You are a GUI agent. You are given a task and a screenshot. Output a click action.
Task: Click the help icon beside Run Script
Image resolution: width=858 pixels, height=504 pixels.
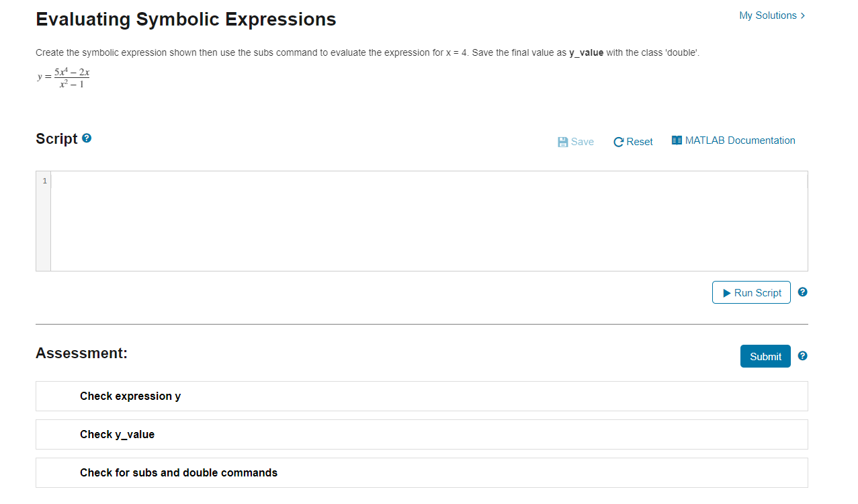click(802, 292)
